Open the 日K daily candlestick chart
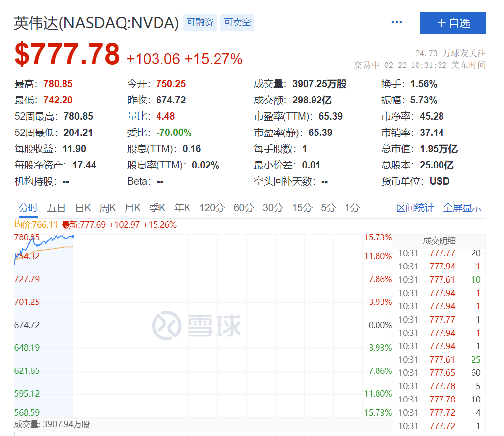504x436 pixels. point(82,208)
